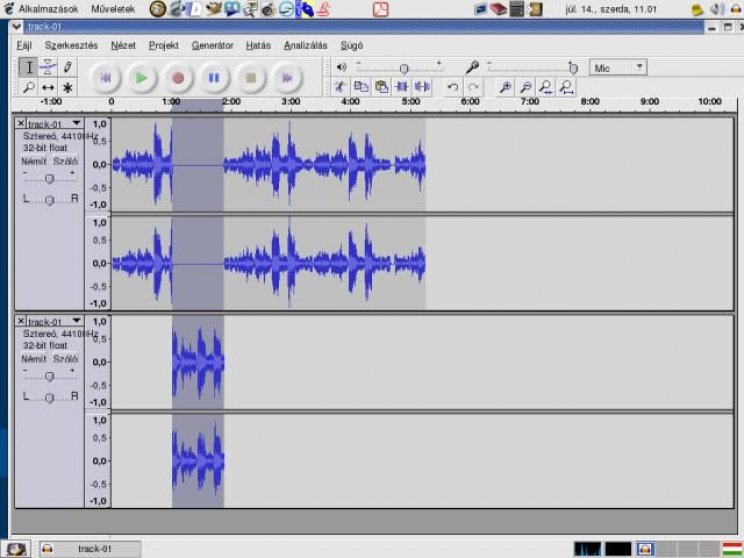
Task: Open the Nézet menu
Action: coord(123,46)
